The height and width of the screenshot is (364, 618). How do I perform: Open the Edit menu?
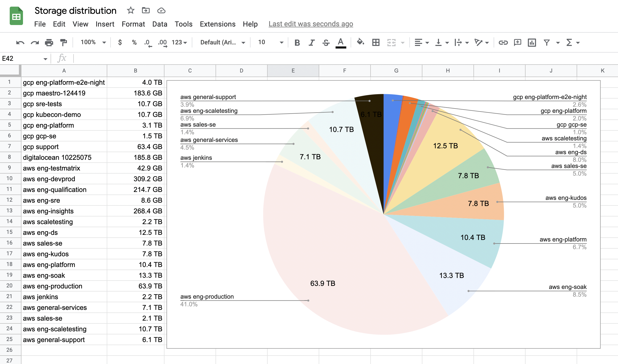[59, 24]
